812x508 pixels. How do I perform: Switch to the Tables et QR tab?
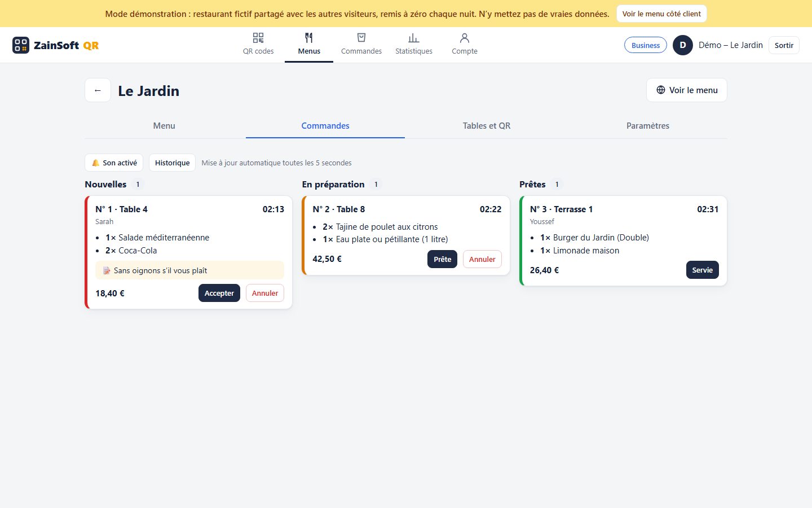(487, 126)
